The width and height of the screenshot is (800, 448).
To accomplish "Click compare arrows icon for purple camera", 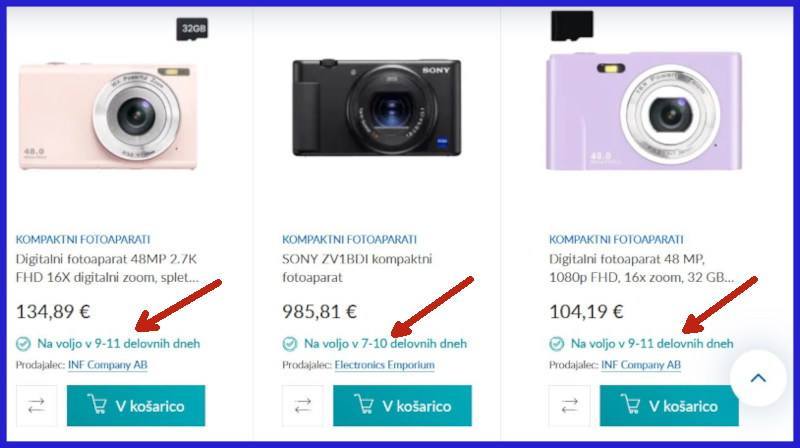I will click(x=569, y=406).
